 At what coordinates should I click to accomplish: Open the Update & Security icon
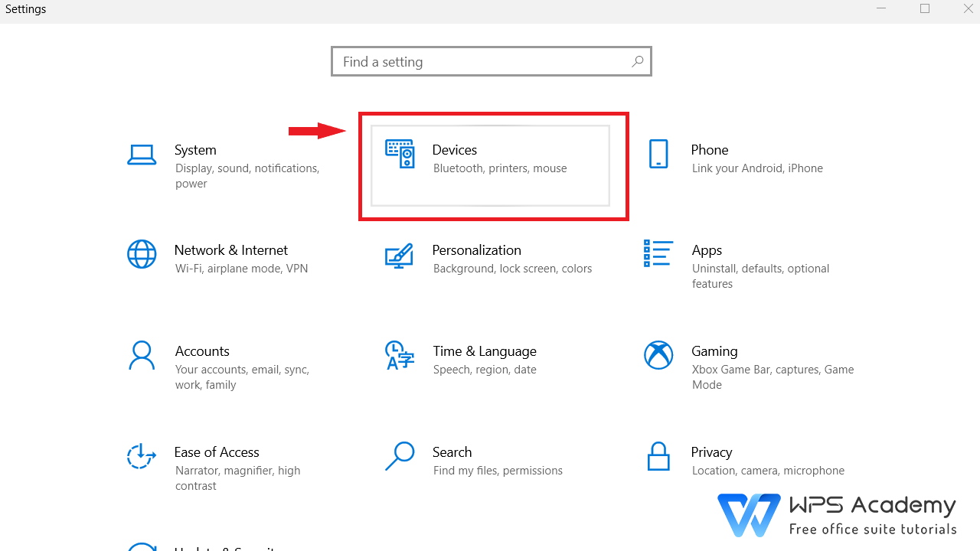pos(142,546)
